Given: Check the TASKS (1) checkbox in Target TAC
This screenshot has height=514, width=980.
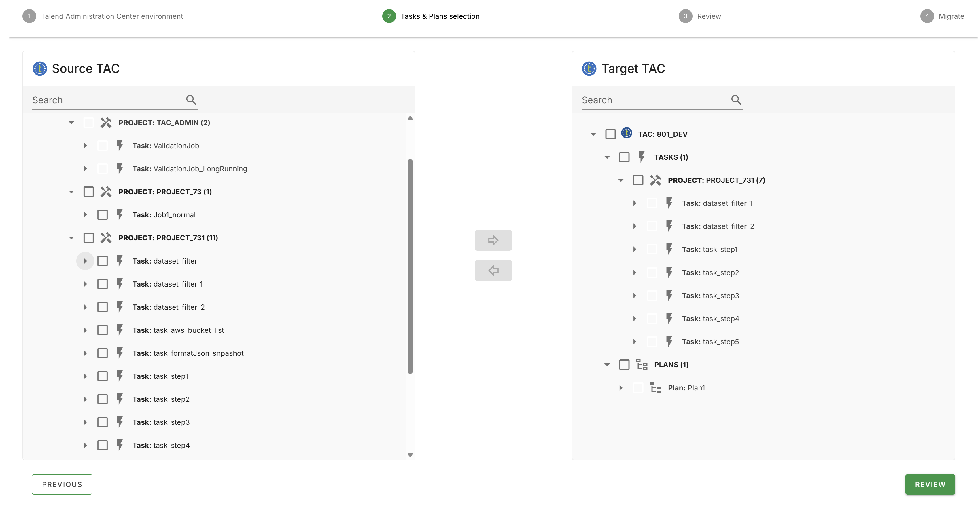Looking at the screenshot, I should tap(624, 157).
